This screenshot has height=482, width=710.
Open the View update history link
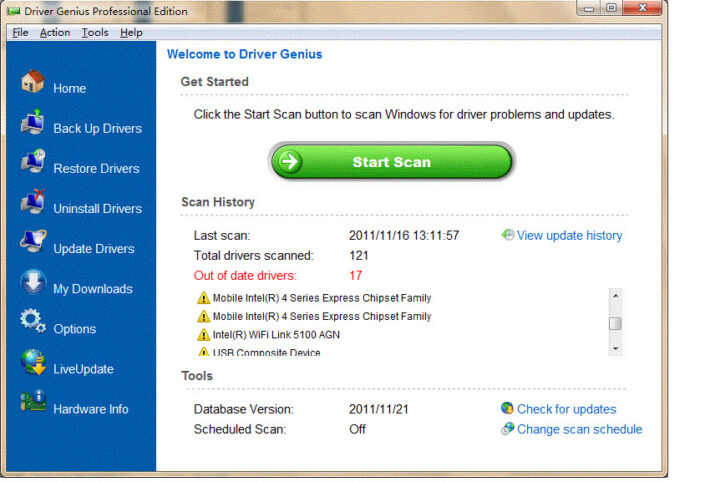point(569,236)
